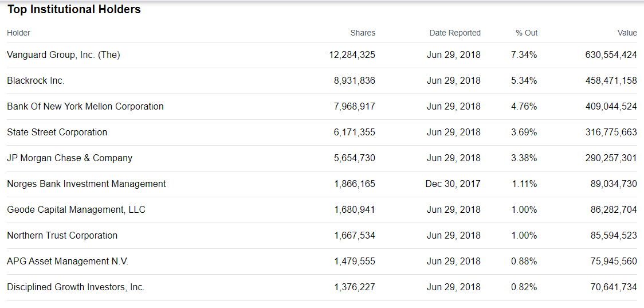Click value 89,034,730

pos(614,184)
